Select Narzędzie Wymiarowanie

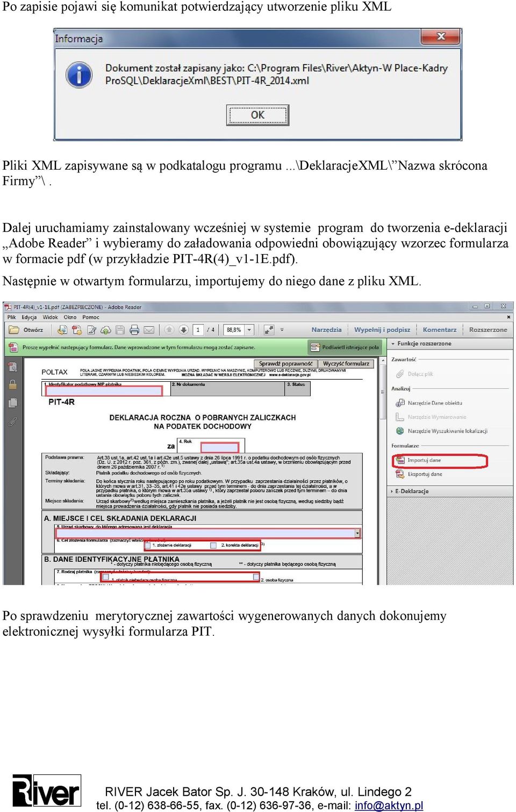point(431,417)
